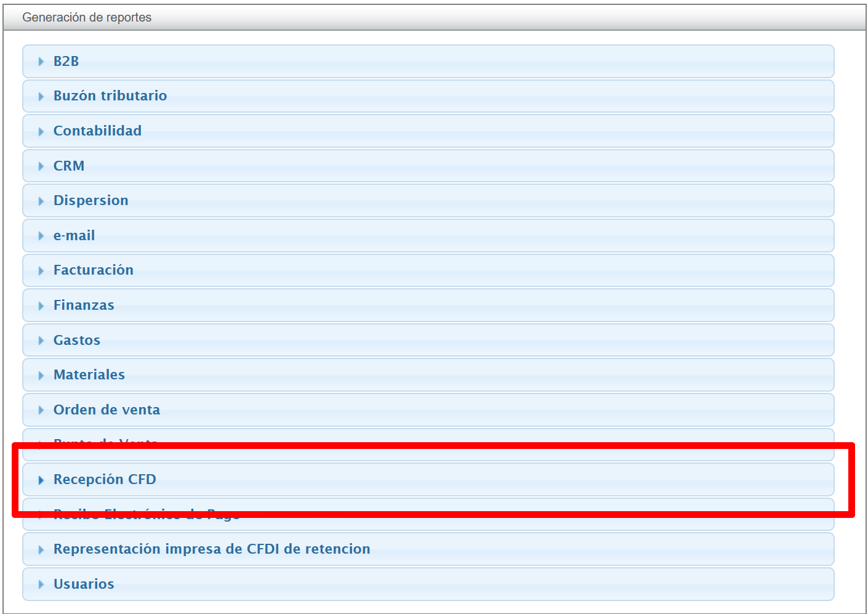Image resolution: width=868 pixels, height=614 pixels.
Task: Click the triangle icon beside Finanzas
Action: coord(41,305)
